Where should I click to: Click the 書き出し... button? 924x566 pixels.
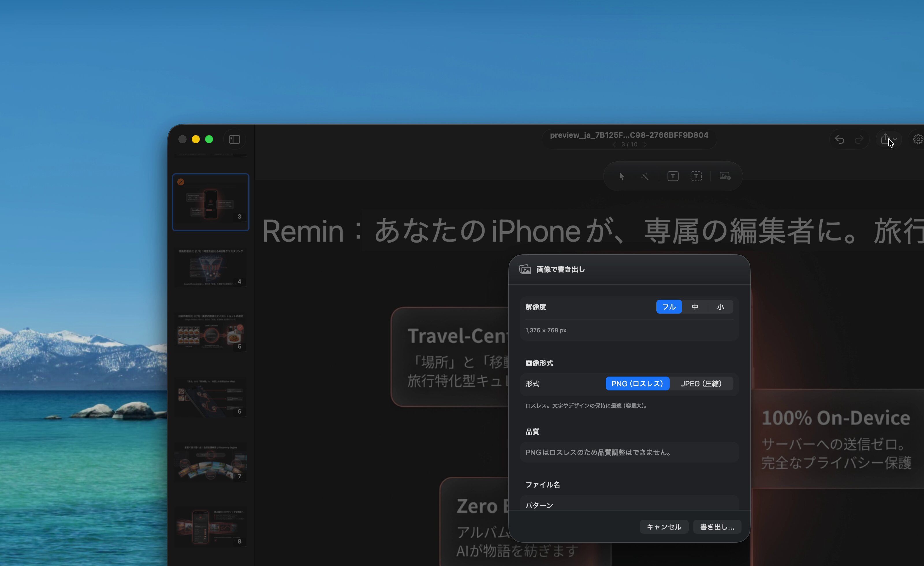click(x=717, y=527)
